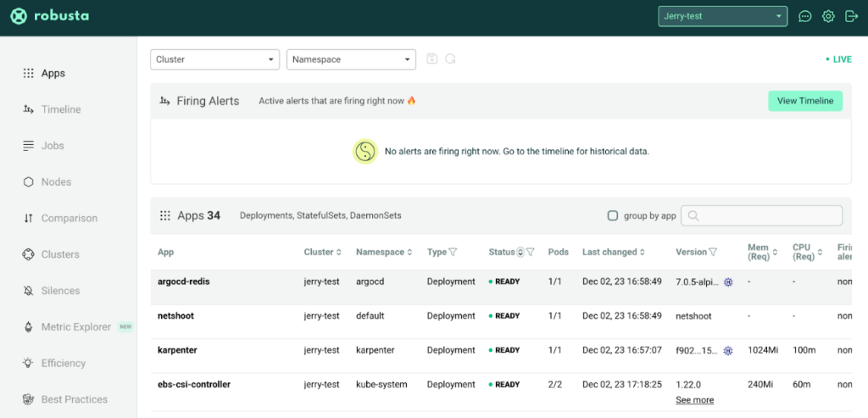
Task: Click the View Timeline button
Action: 804,101
